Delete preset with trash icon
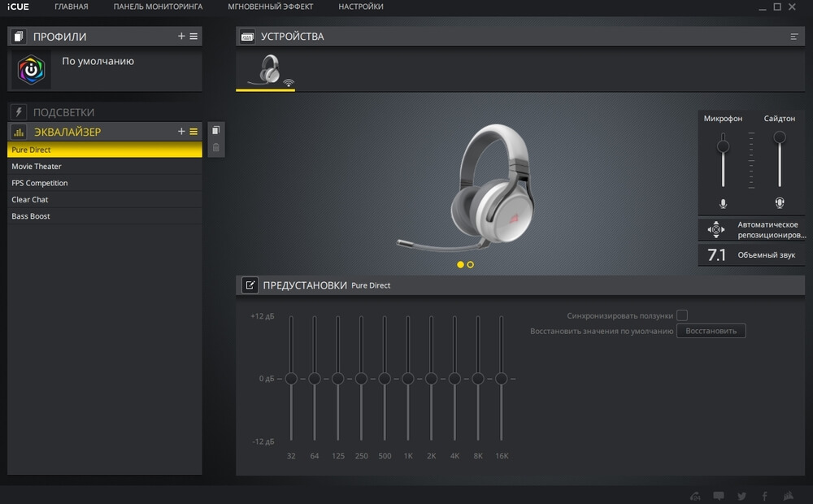Viewport: 813px width, 504px height. click(x=215, y=148)
